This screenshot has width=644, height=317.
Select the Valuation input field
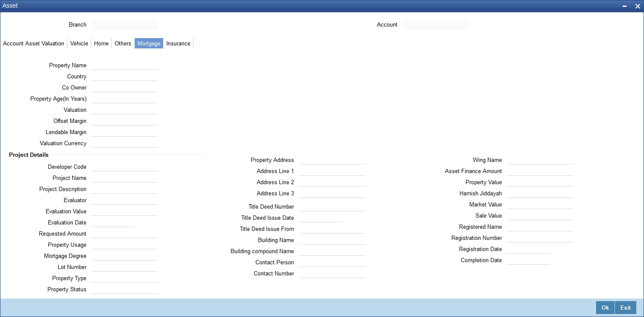click(124, 110)
